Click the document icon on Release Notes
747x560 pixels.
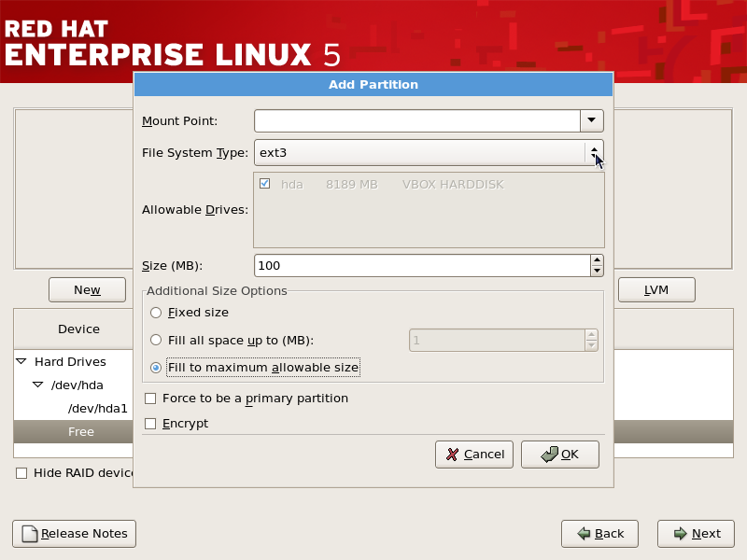click(30, 534)
